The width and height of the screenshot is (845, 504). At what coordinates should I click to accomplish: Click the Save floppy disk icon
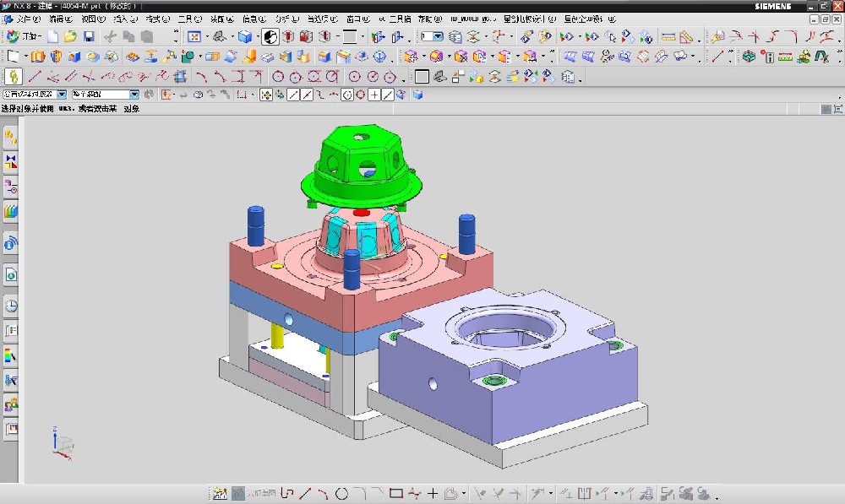click(89, 36)
